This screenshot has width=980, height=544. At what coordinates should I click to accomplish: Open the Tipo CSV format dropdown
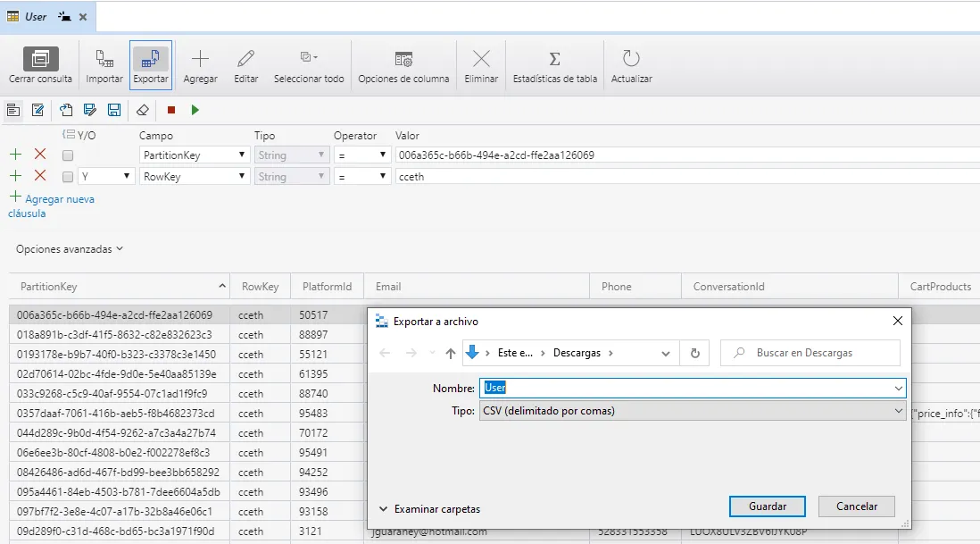(x=693, y=411)
